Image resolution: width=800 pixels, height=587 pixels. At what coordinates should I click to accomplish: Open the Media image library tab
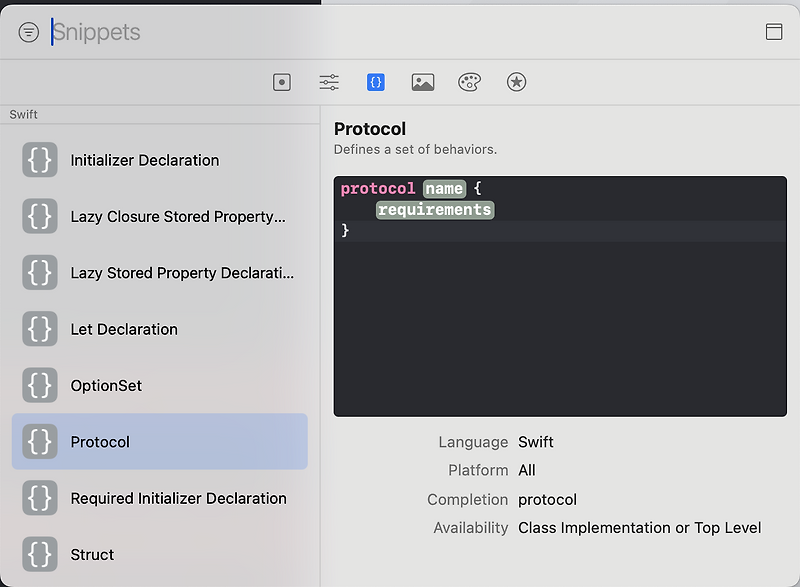tap(422, 83)
